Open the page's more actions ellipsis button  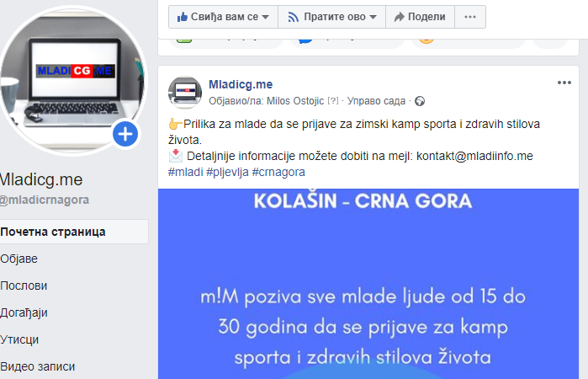point(470,17)
